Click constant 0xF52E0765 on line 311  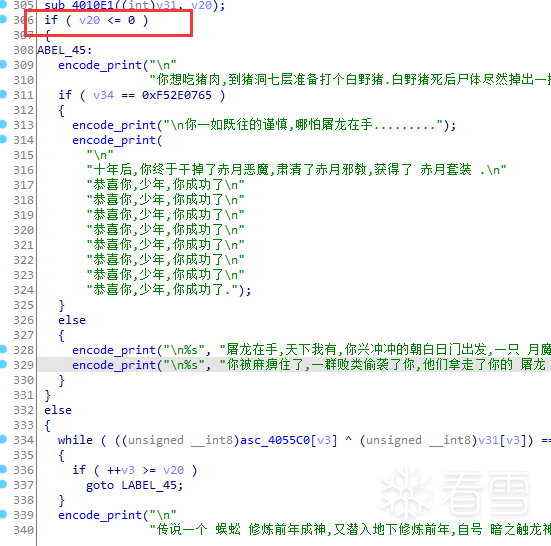coord(177,95)
